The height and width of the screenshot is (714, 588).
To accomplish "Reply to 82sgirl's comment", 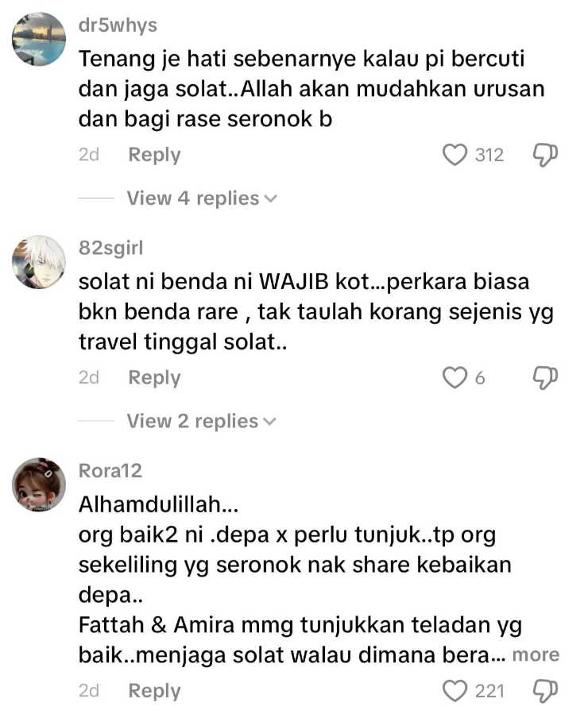I will point(154,377).
